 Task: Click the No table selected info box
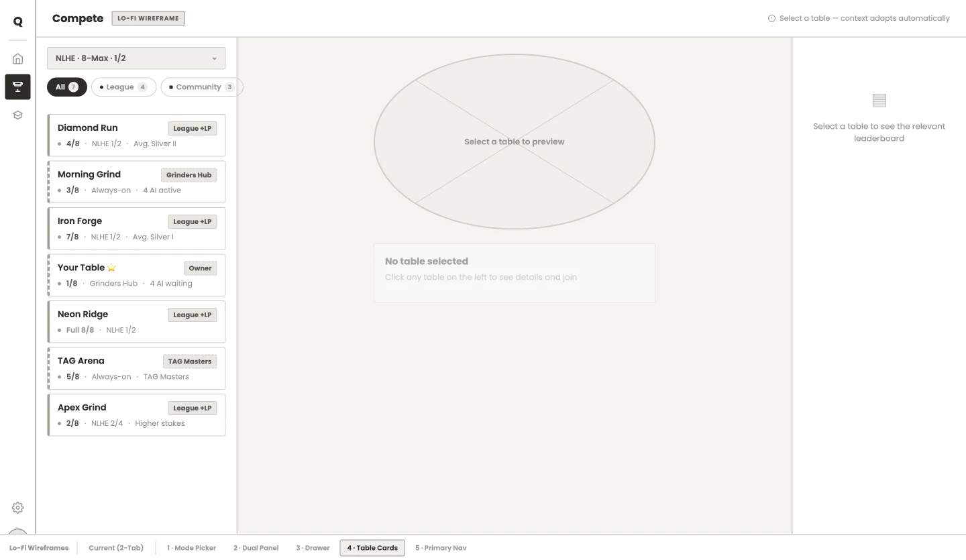515,272
